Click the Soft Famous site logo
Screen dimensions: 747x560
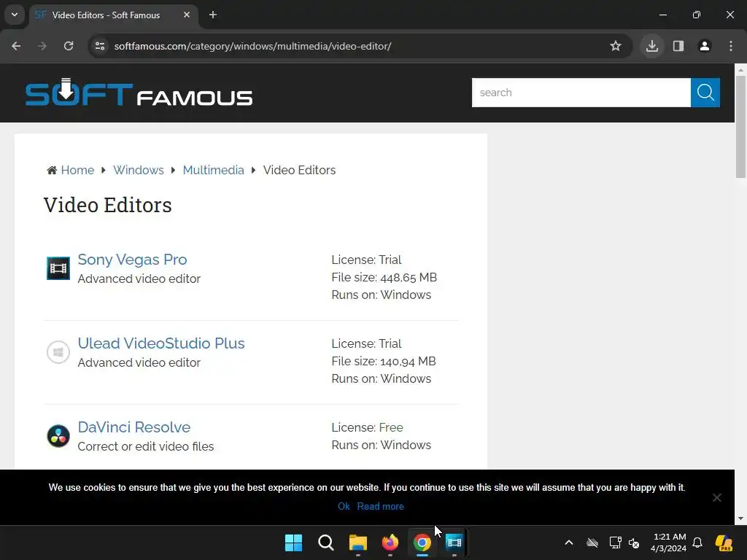[x=139, y=93]
